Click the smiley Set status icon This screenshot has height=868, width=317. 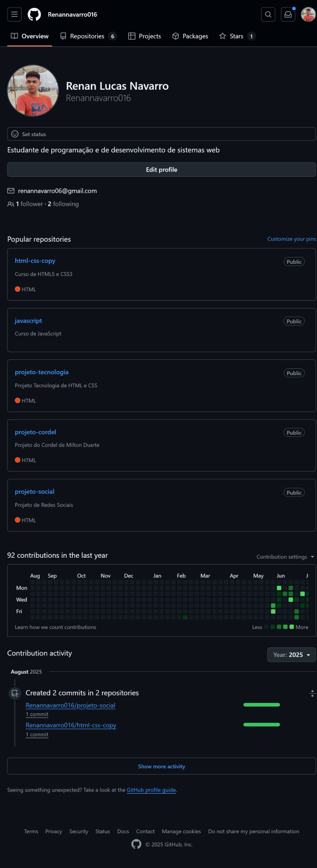click(x=15, y=134)
